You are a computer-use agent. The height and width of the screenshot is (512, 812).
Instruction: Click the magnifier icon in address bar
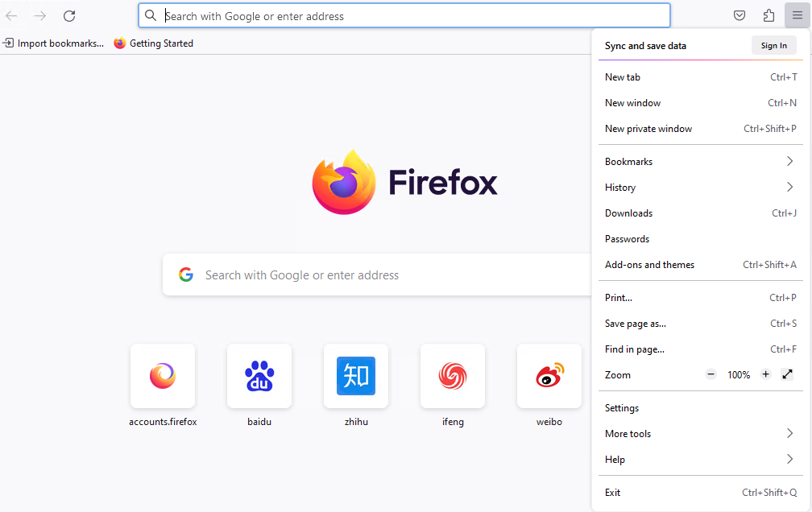[x=151, y=15]
